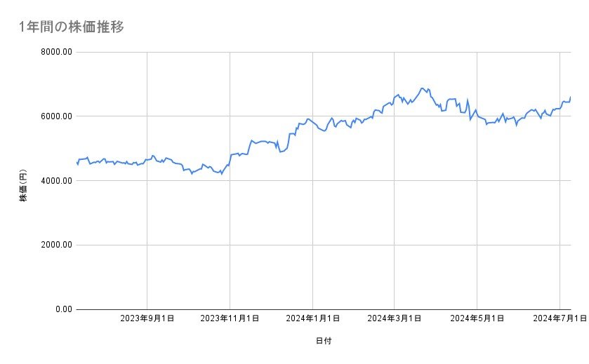The image size is (589, 364).
Task: Click the line's lowest dip before 2023年11月1日
Action: tap(222, 173)
